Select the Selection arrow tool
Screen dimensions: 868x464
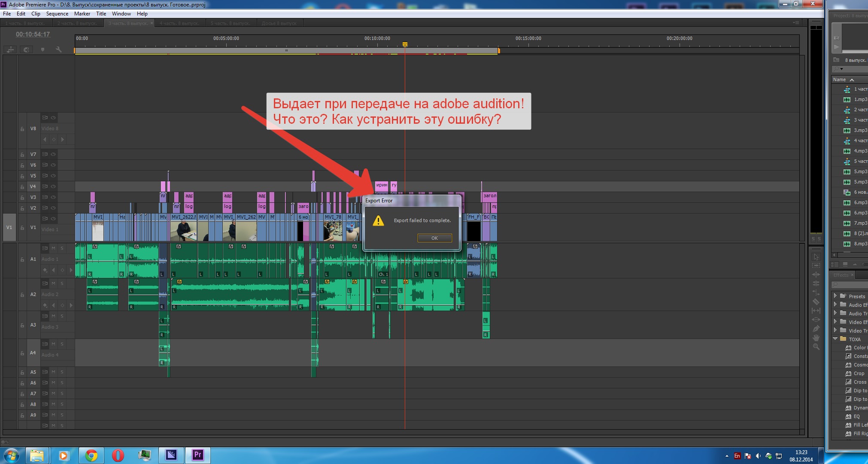tap(816, 257)
